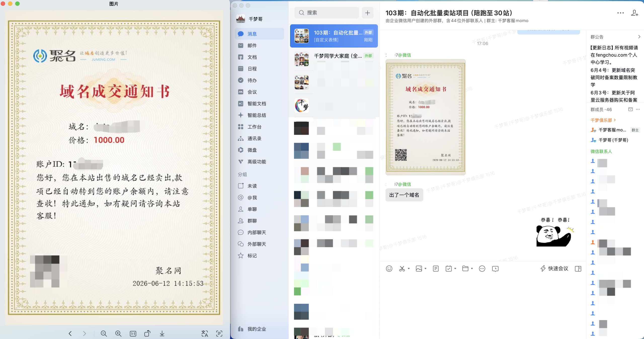Select the 103期 自动化批量 conversation

pos(334,36)
